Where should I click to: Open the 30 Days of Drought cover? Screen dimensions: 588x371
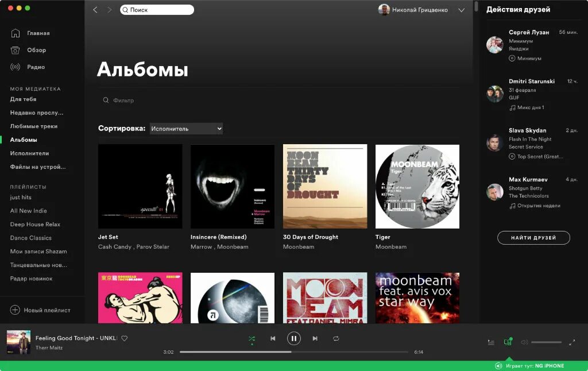[x=325, y=187]
